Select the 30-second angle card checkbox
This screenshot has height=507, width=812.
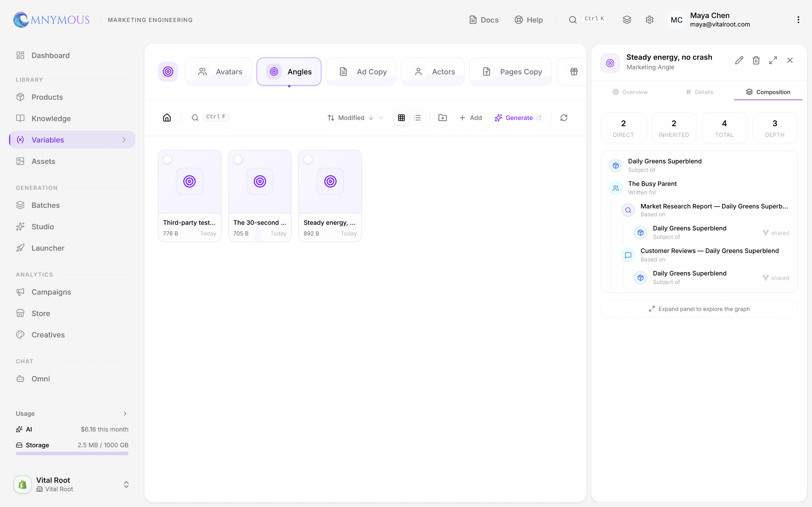[x=238, y=160]
